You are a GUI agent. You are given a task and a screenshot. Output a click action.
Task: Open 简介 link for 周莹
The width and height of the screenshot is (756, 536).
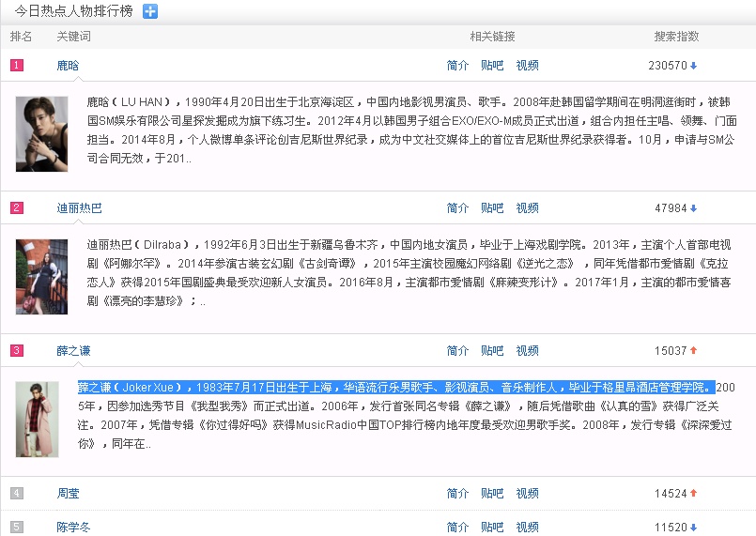(457, 494)
